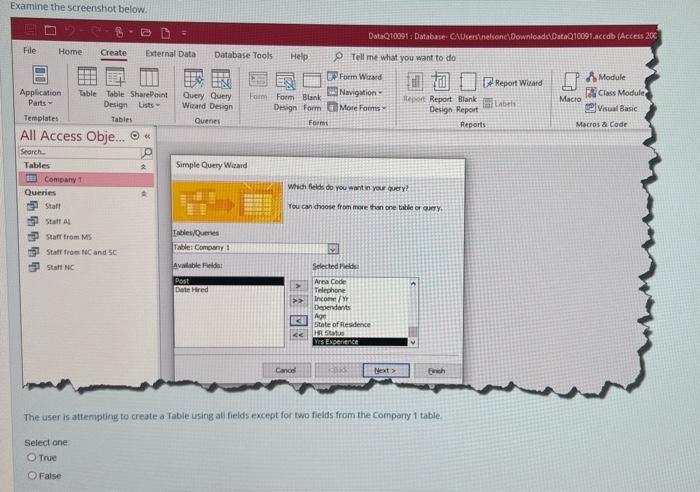Click the Open folder icon in title bar

[x=146, y=32]
